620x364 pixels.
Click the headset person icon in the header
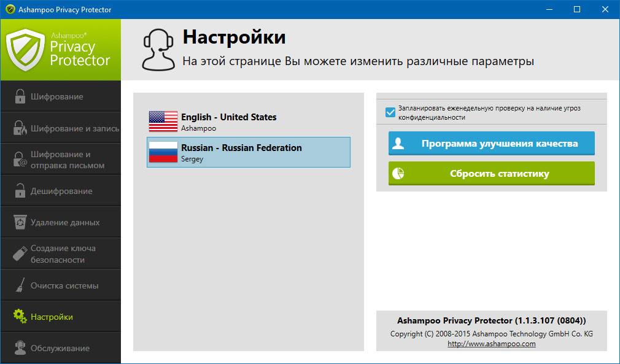(x=158, y=50)
